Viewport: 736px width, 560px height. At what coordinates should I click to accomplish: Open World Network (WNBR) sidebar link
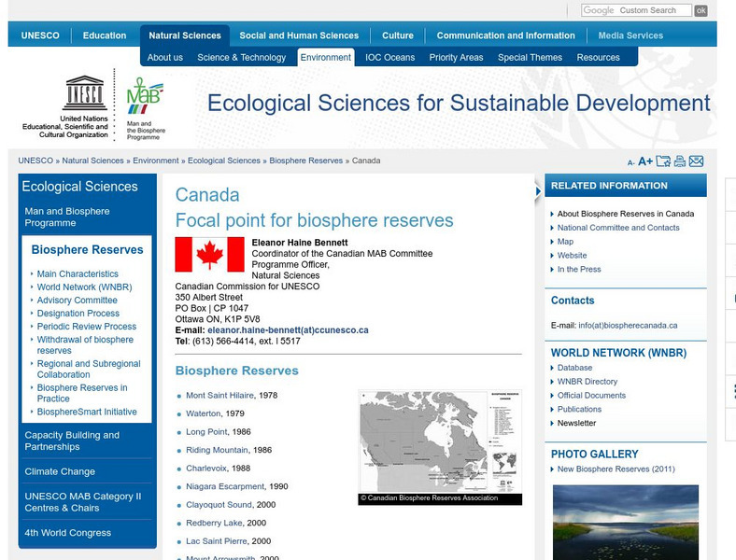[x=84, y=287]
